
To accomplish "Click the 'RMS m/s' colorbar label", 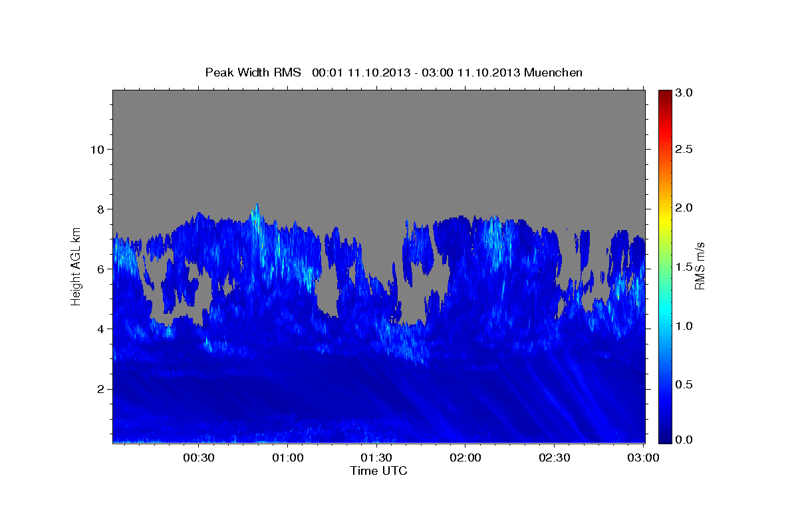I will tap(700, 266).
